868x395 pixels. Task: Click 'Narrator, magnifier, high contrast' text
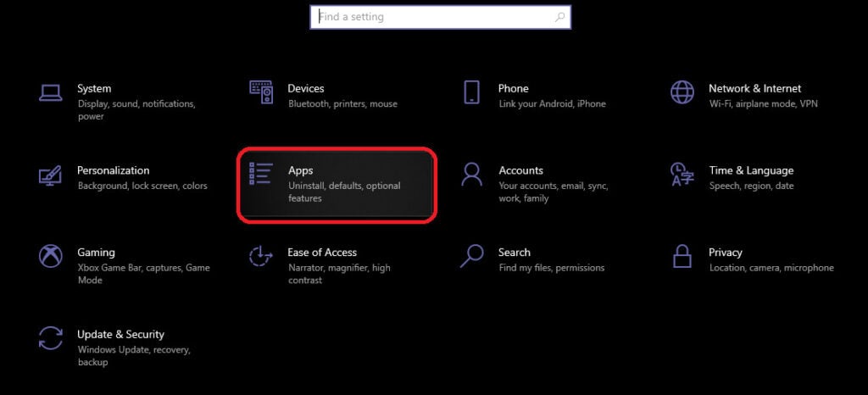click(x=339, y=273)
